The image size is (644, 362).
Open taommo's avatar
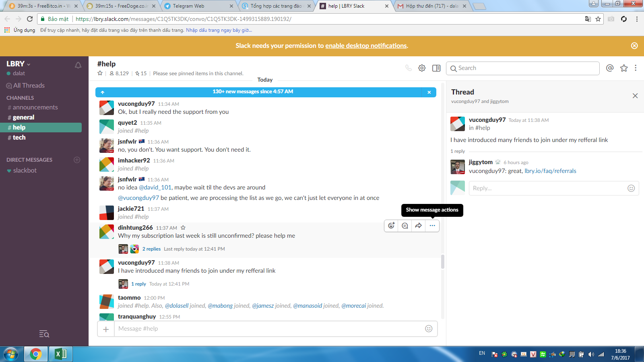pyautogui.click(x=107, y=302)
